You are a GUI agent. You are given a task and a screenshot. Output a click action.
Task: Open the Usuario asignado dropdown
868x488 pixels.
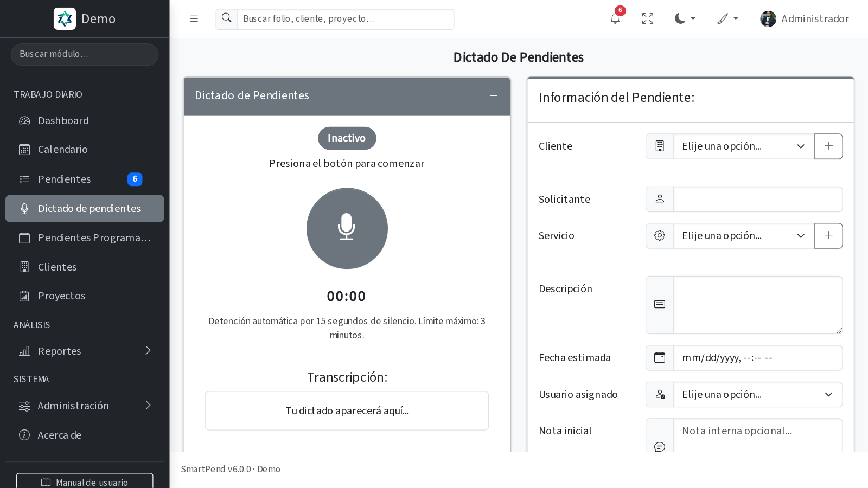click(758, 395)
